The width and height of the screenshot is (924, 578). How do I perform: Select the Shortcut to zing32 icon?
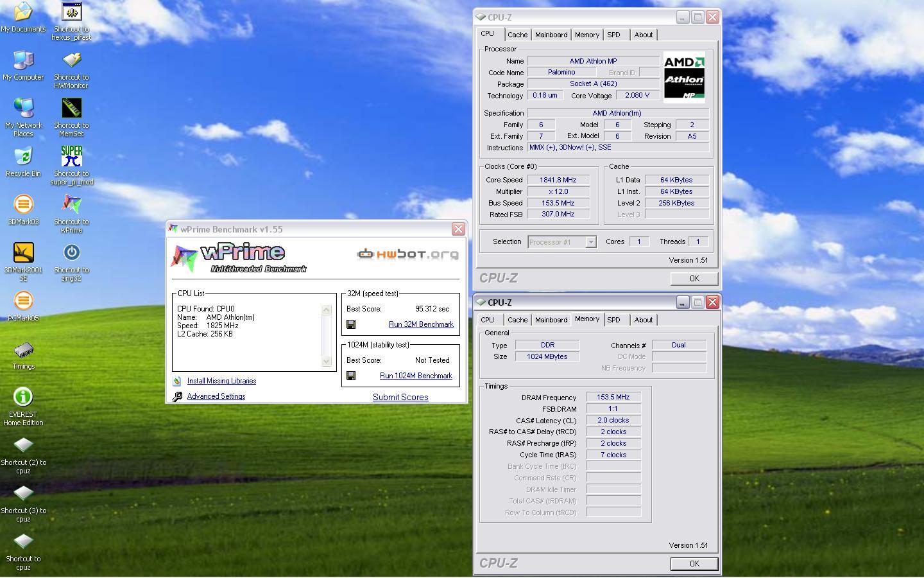click(71, 252)
